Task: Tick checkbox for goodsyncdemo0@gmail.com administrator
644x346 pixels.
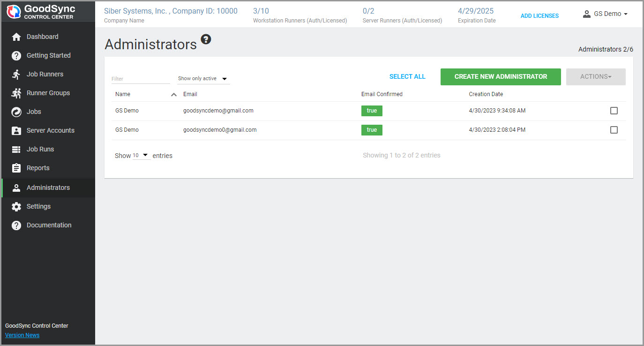Action: tap(614, 130)
